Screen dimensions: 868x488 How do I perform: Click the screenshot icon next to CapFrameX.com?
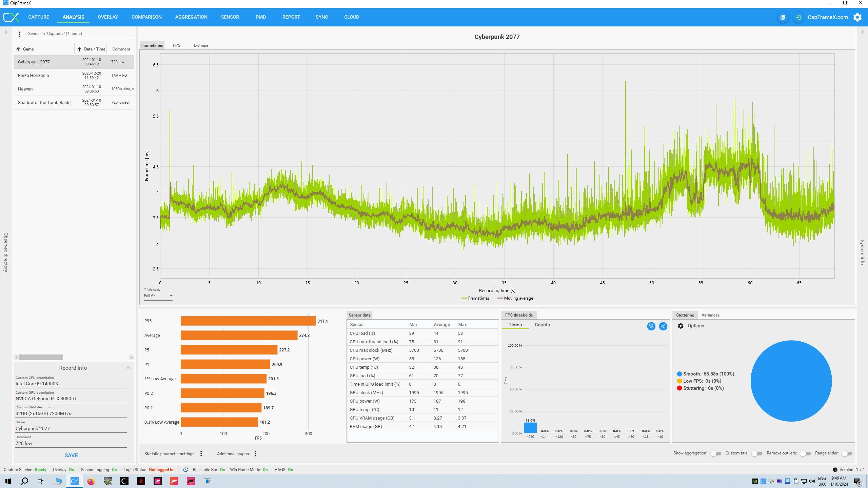point(783,17)
